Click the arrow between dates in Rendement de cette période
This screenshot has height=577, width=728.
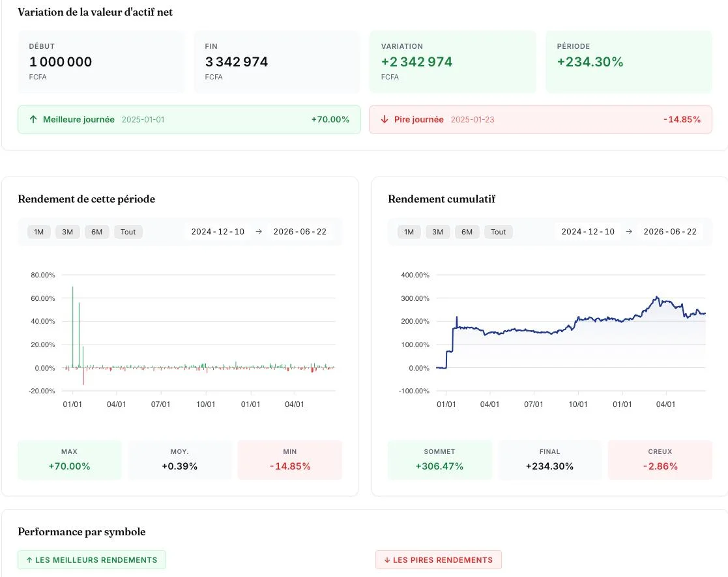pos(259,231)
